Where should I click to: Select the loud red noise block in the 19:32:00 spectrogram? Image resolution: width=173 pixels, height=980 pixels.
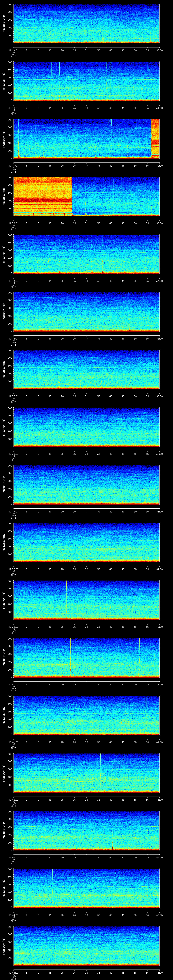click(x=43, y=196)
